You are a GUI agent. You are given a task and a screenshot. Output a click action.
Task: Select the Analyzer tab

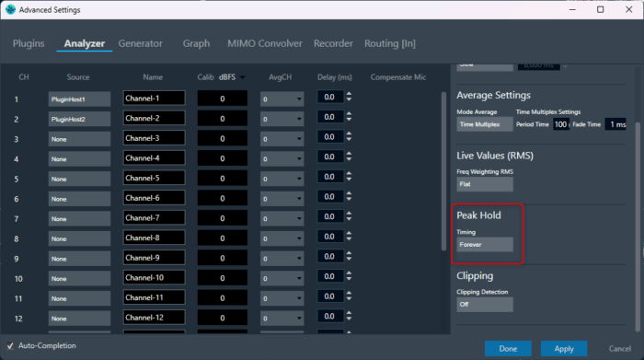click(x=85, y=43)
